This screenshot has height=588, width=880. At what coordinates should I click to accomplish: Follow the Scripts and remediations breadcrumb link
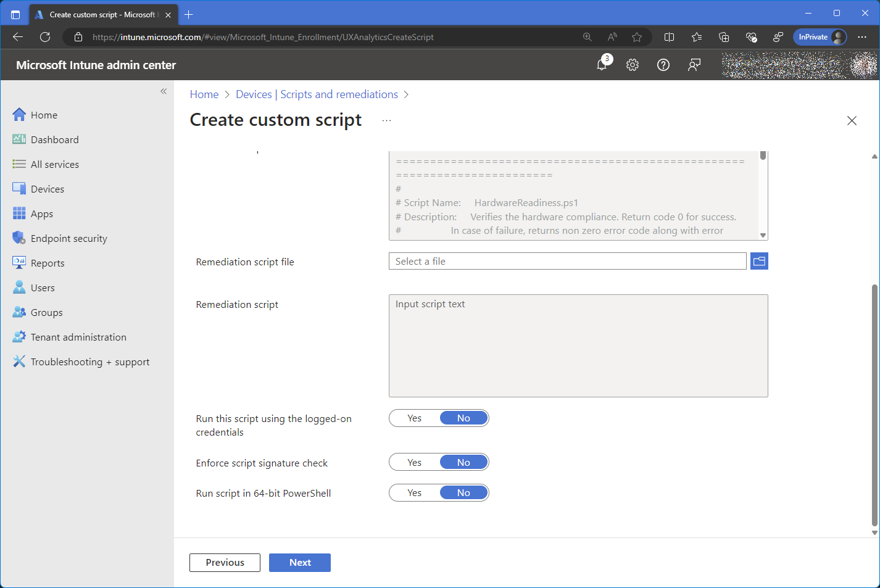[x=339, y=94]
